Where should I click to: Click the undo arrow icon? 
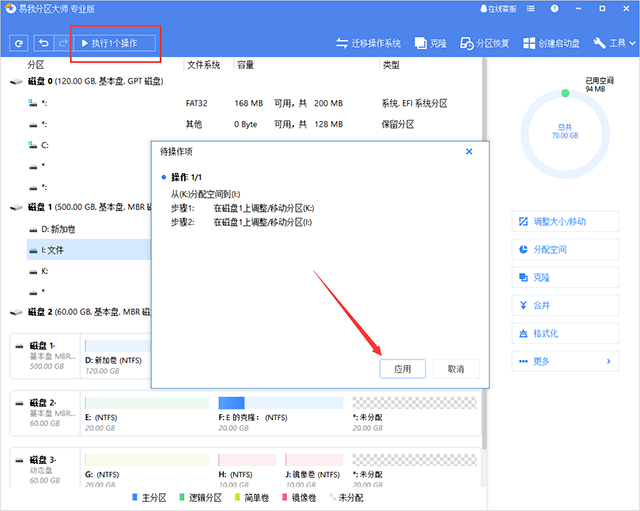43,43
